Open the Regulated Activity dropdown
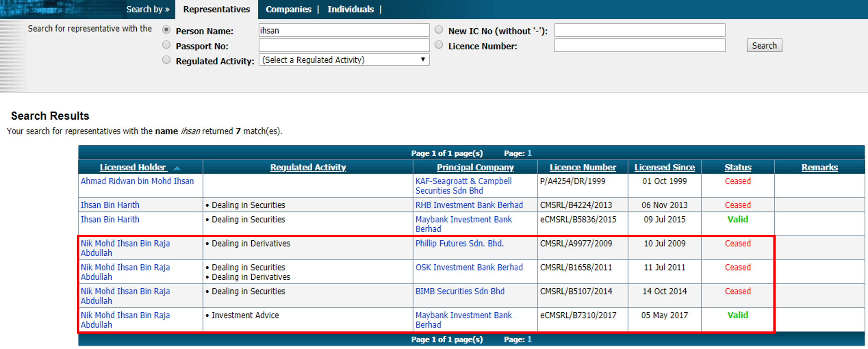 click(344, 60)
